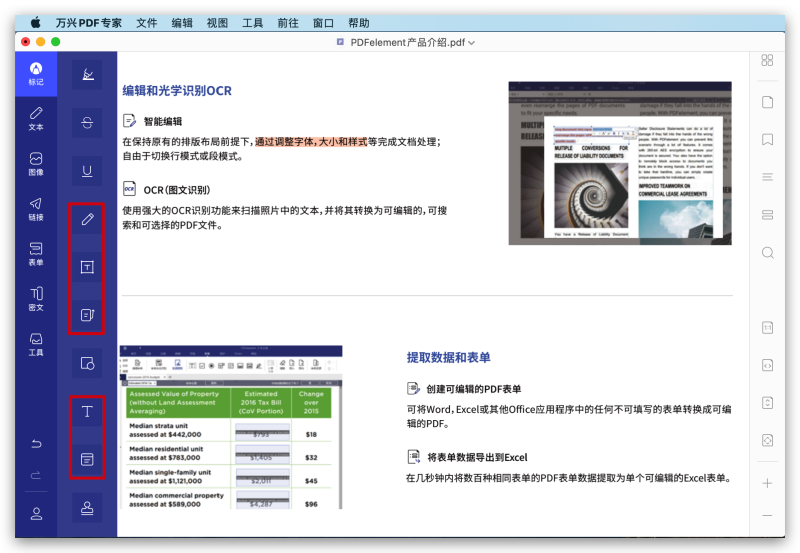
Task: Select the stamp tool
Action: click(x=87, y=508)
